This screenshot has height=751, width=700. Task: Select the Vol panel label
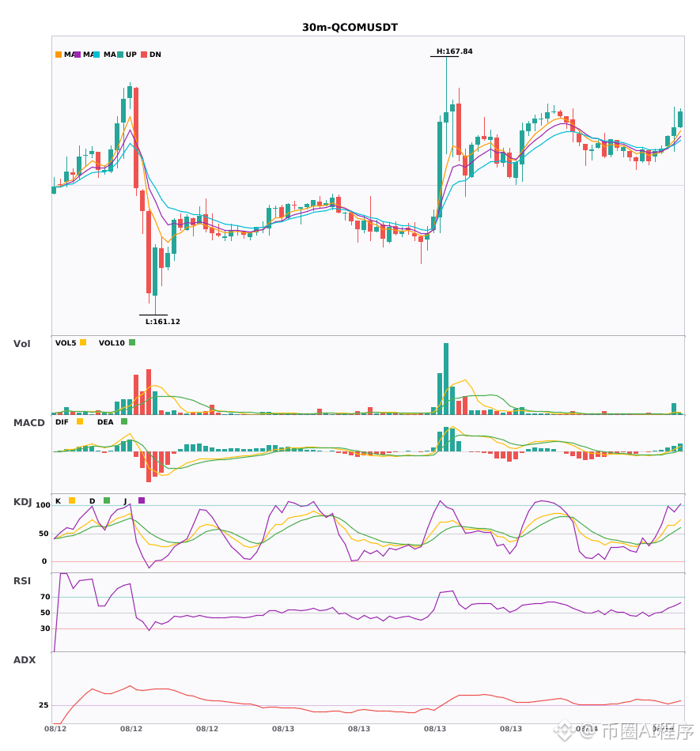pos(21,344)
